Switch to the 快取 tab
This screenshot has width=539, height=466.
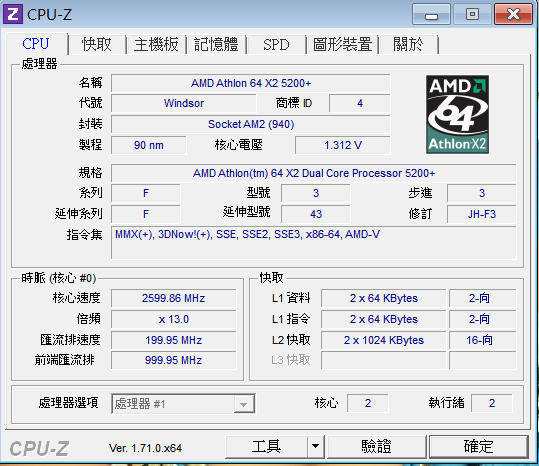click(x=97, y=44)
